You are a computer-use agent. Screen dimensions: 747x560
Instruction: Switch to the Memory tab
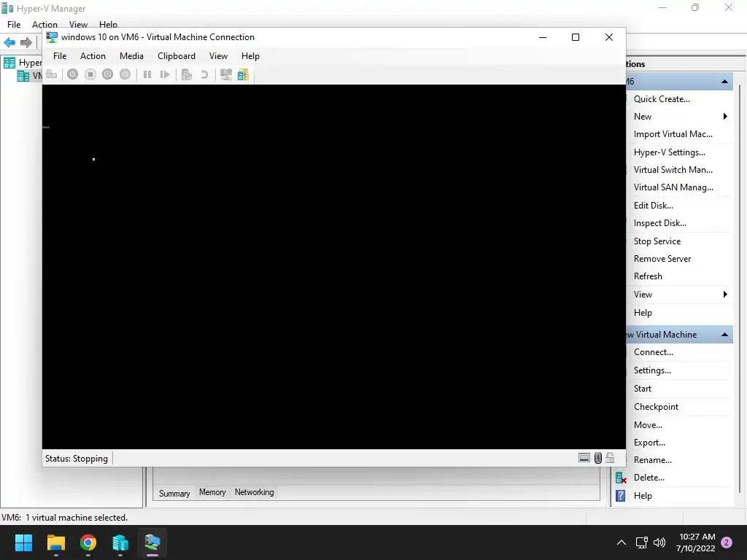(x=212, y=492)
